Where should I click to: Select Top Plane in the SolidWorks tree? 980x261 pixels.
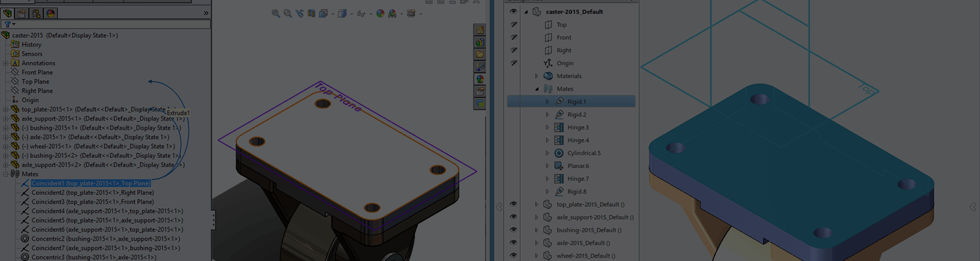click(35, 82)
